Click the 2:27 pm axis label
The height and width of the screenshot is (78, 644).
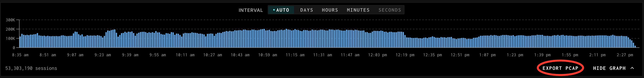click(x=625, y=55)
